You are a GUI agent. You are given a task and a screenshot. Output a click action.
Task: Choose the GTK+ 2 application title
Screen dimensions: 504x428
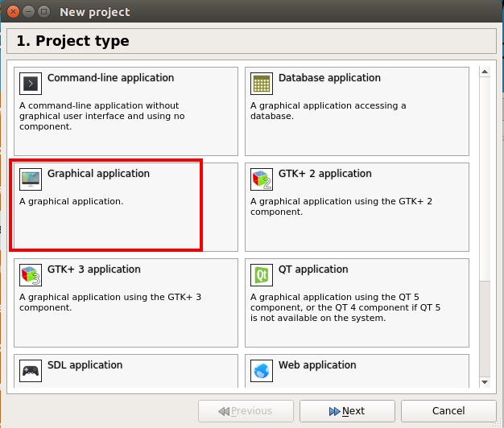[325, 174]
